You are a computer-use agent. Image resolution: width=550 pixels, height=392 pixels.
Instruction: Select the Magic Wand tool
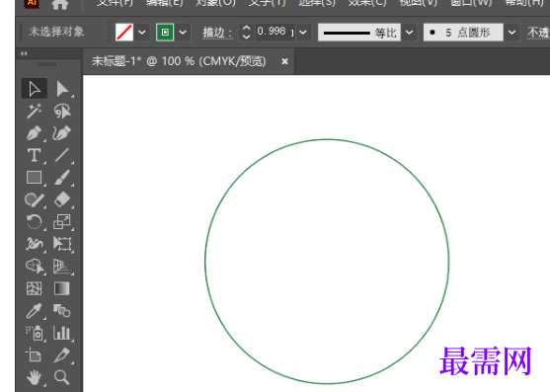tap(34, 112)
